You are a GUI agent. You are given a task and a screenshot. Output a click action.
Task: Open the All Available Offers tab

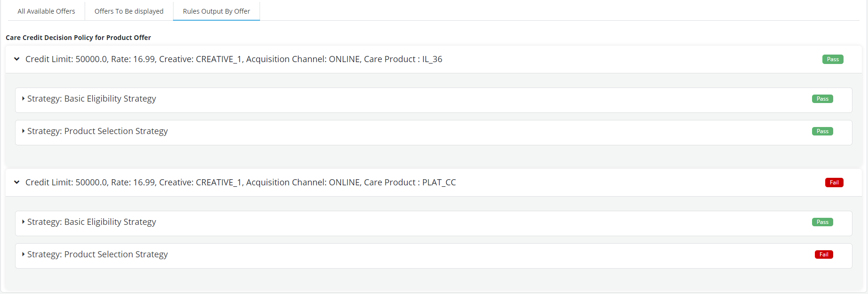tap(46, 11)
